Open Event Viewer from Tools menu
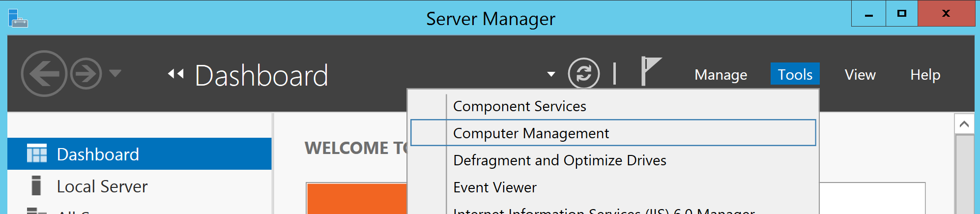Viewport: 980px width, 214px height. click(613, 187)
